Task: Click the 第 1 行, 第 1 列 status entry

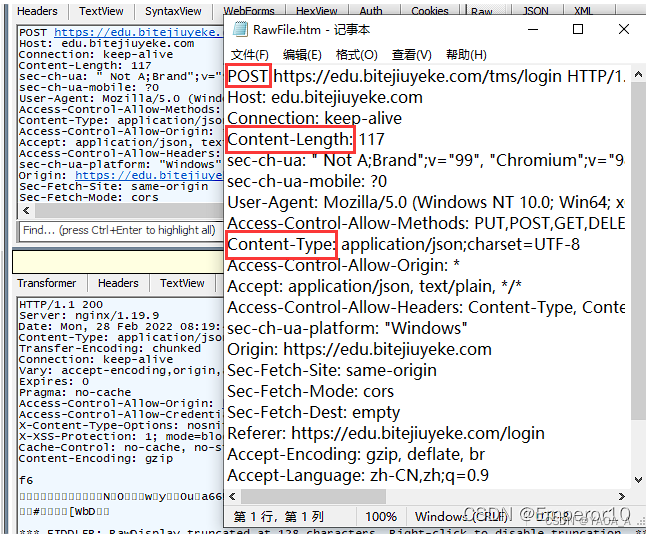Action: pyautogui.click(x=279, y=516)
